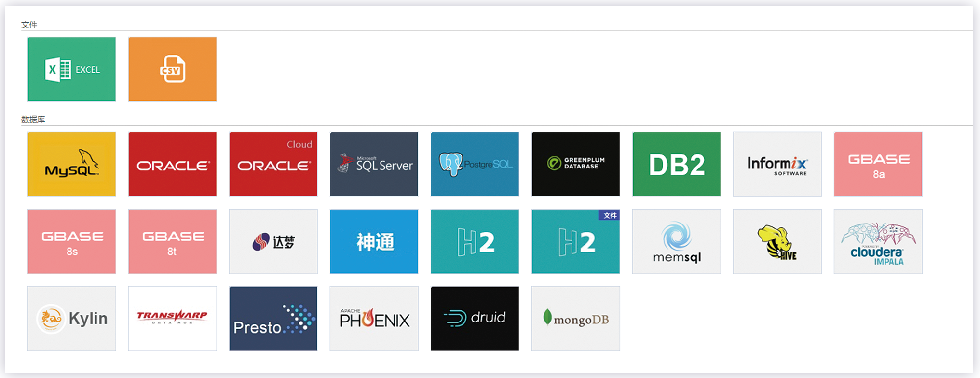Open the 达梦 database tile
This screenshot has width=980, height=378.
pyautogui.click(x=273, y=241)
